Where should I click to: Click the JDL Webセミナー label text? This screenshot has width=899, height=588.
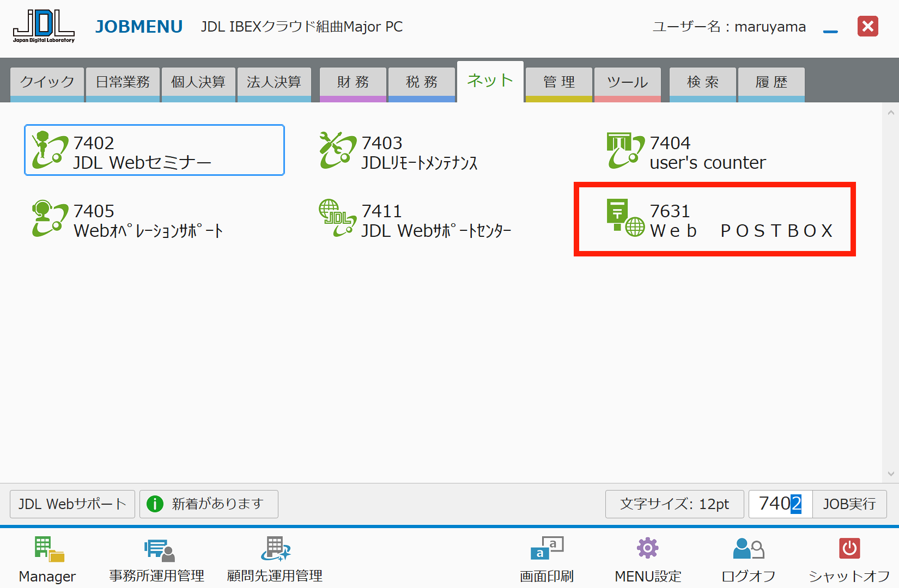coord(142,163)
